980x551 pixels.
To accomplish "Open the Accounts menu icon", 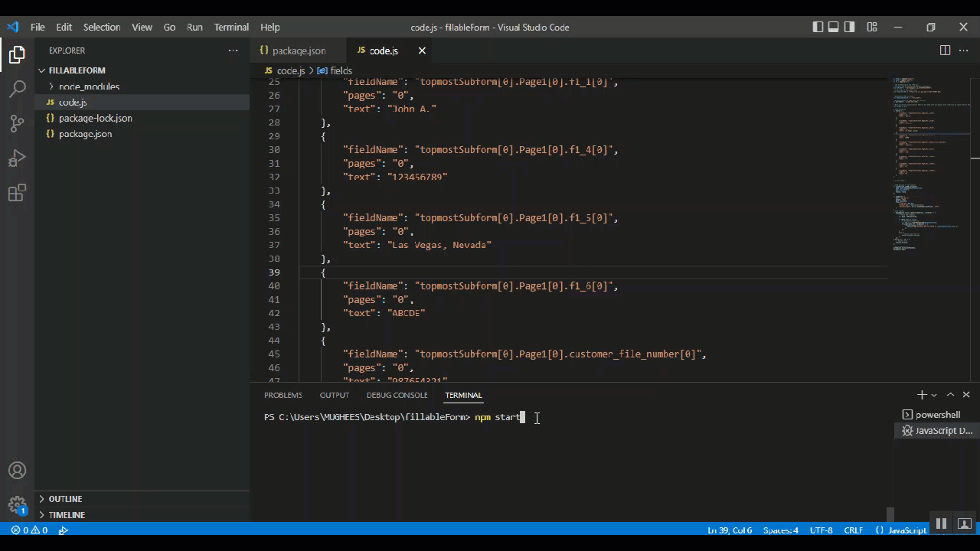I will (17, 471).
